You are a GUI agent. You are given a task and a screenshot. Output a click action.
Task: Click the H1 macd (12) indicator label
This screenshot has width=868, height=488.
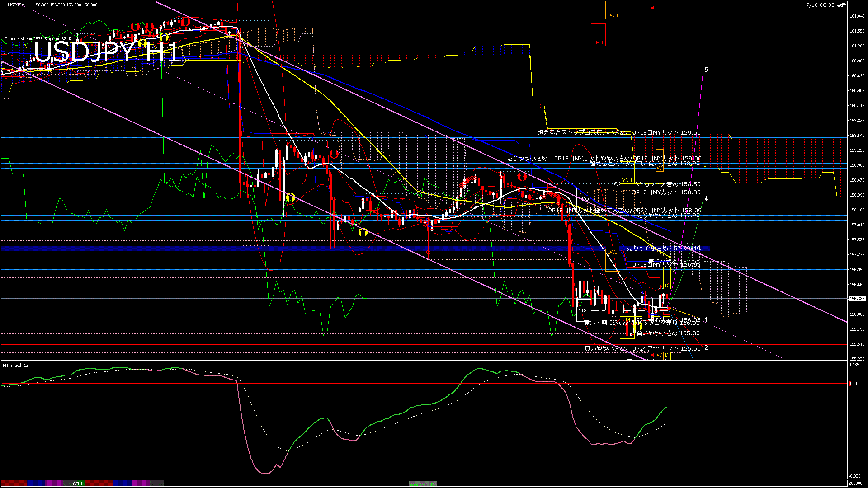16,365
